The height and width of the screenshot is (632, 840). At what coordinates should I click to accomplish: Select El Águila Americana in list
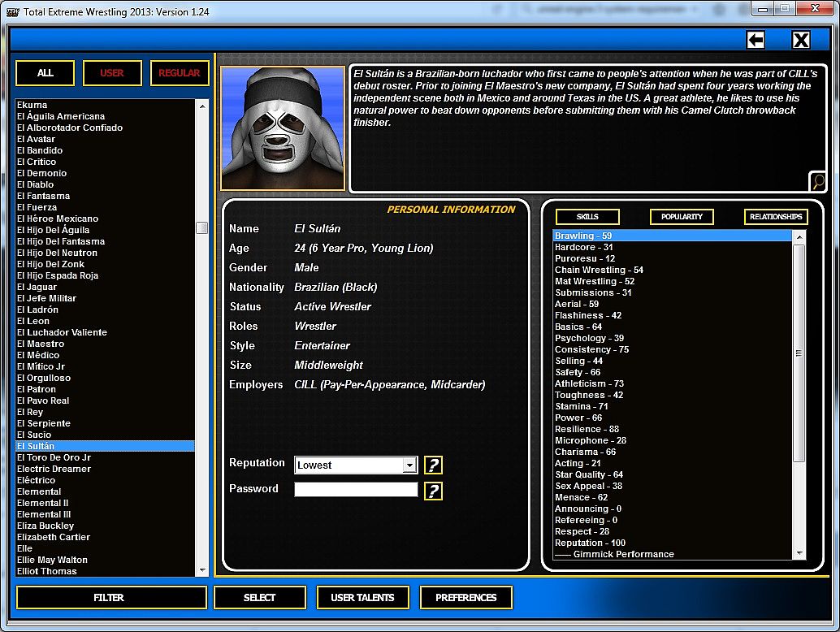tap(105, 116)
